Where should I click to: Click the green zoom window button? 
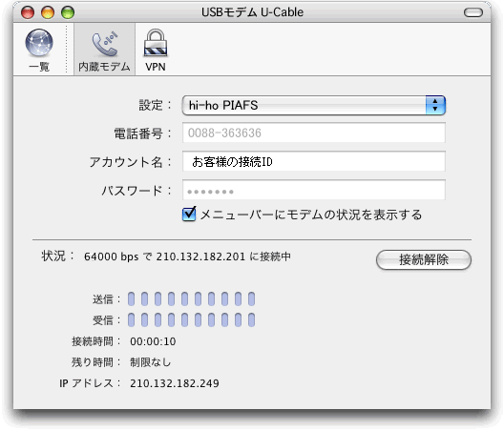click(68, 12)
